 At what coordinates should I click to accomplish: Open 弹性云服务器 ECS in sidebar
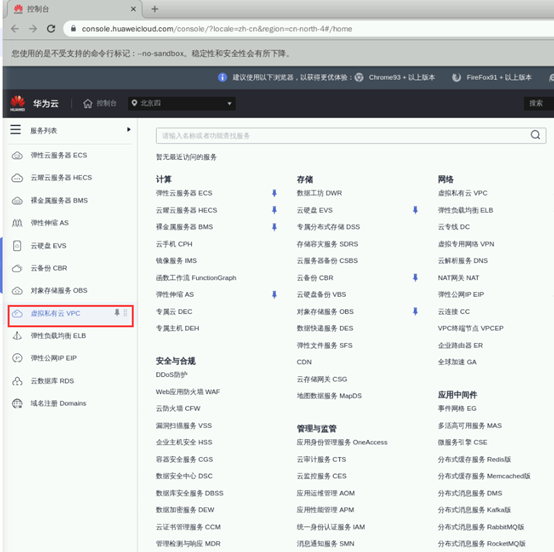coord(59,155)
